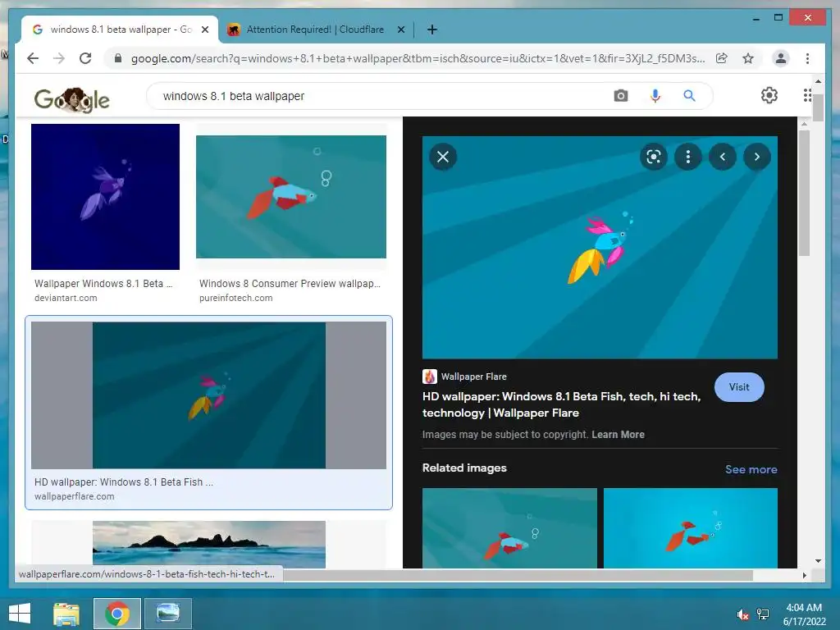Click the large preview fish image
The height and width of the screenshot is (630, 840).
coord(600,247)
